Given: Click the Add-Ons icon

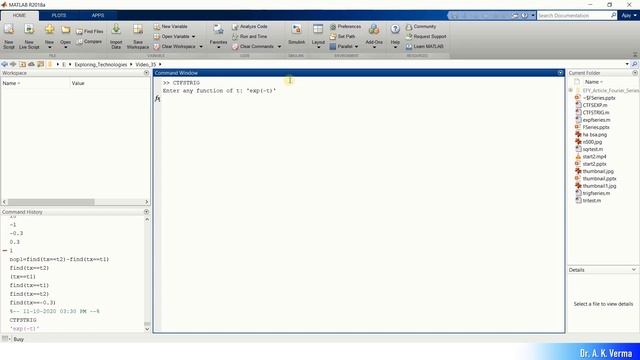Looking at the screenshot, I should point(374,29).
